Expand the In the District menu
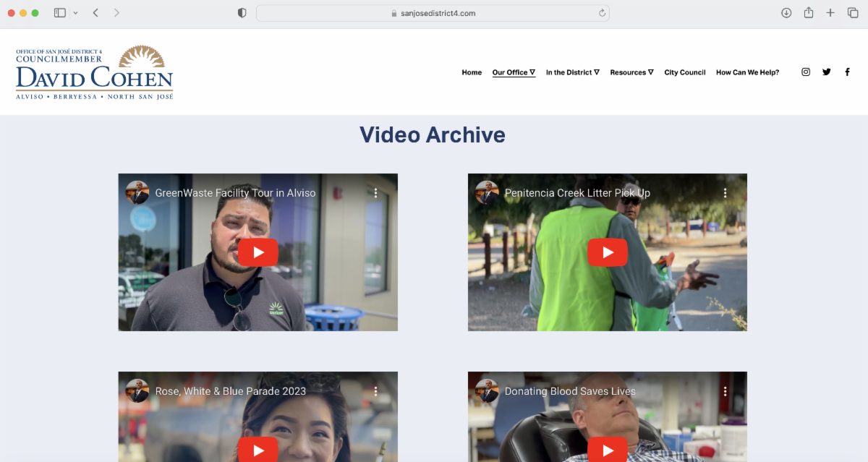This screenshot has width=868, height=462. tap(572, 72)
